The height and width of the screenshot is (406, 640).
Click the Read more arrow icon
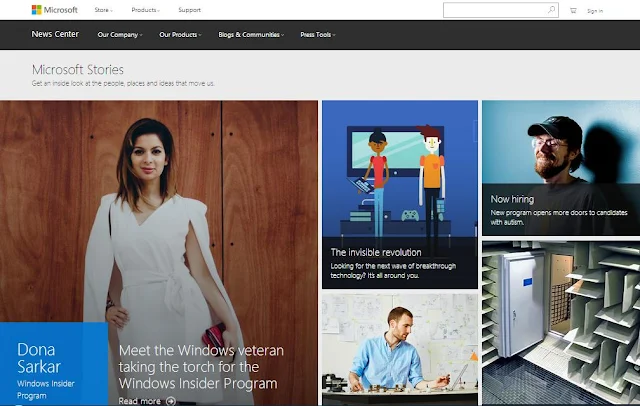171,401
